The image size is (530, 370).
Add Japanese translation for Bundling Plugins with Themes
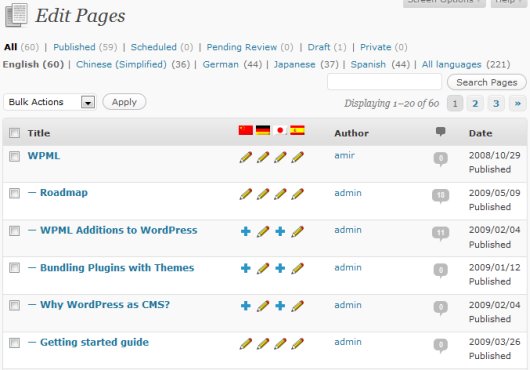pyautogui.click(x=280, y=268)
